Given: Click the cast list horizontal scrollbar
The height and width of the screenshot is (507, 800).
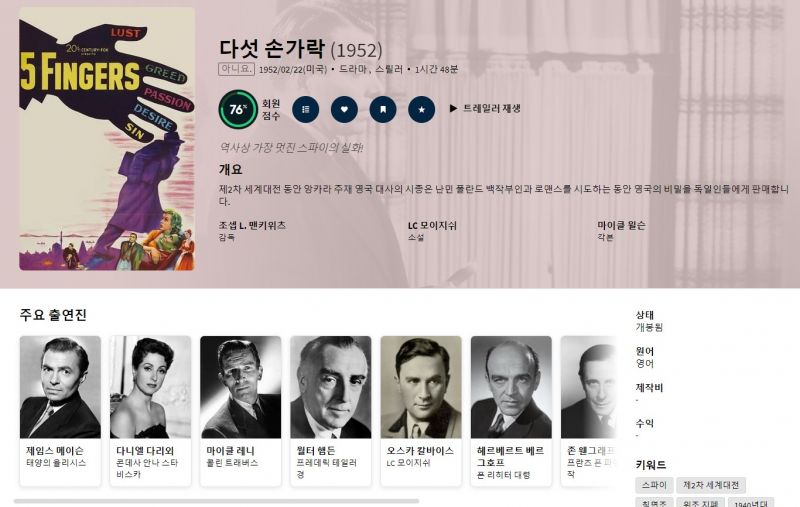Looking at the screenshot, I should (216, 501).
